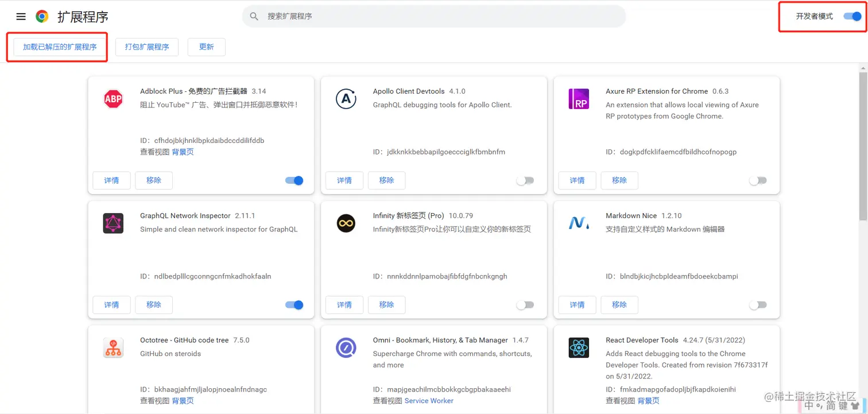Click the Adblock Plus extension name
This screenshot has height=414, width=868.
point(193,91)
